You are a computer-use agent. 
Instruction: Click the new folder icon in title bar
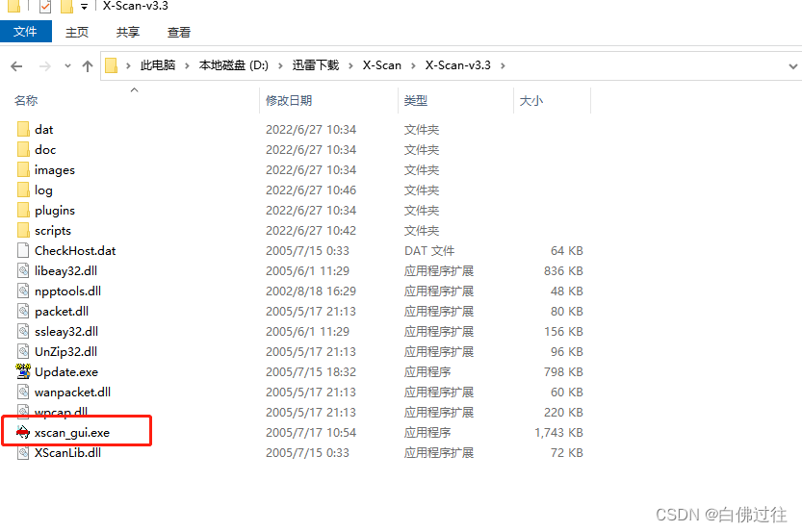click(x=66, y=6)
